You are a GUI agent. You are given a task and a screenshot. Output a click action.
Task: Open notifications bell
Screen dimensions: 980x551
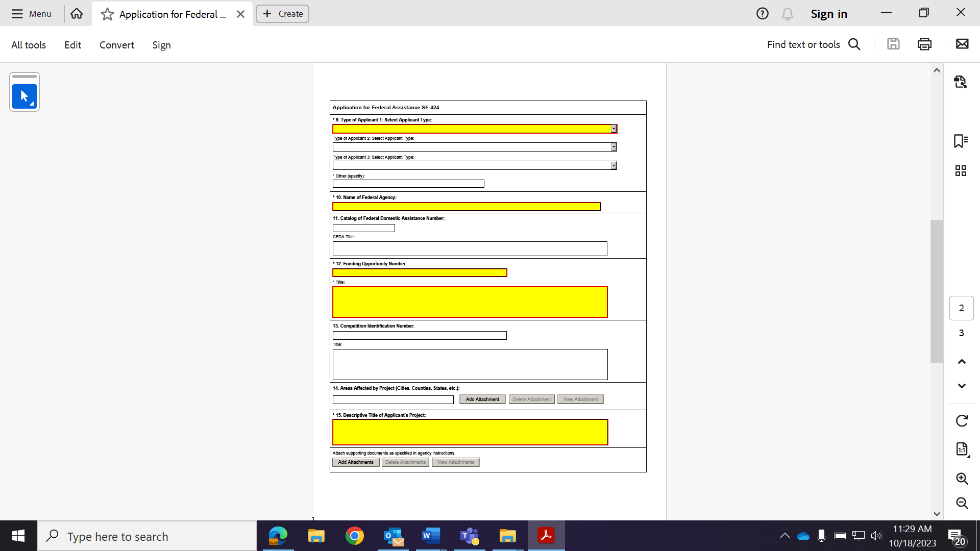coord(788,14)
